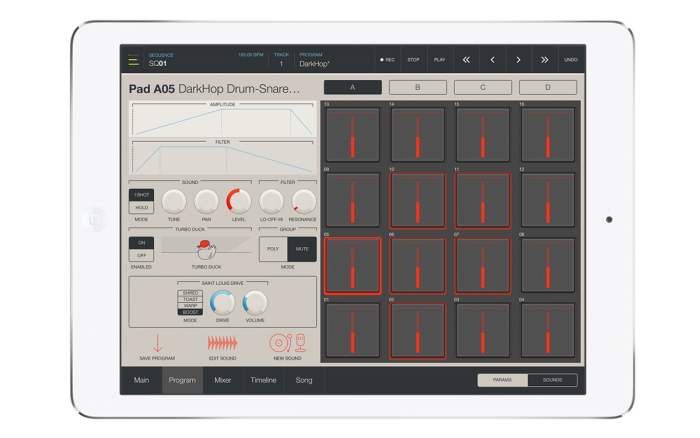The height and width of the screenshot is (438, 700).
Task: Set Turbo Duck enabled to OFF
Action: tap(141, 256)
